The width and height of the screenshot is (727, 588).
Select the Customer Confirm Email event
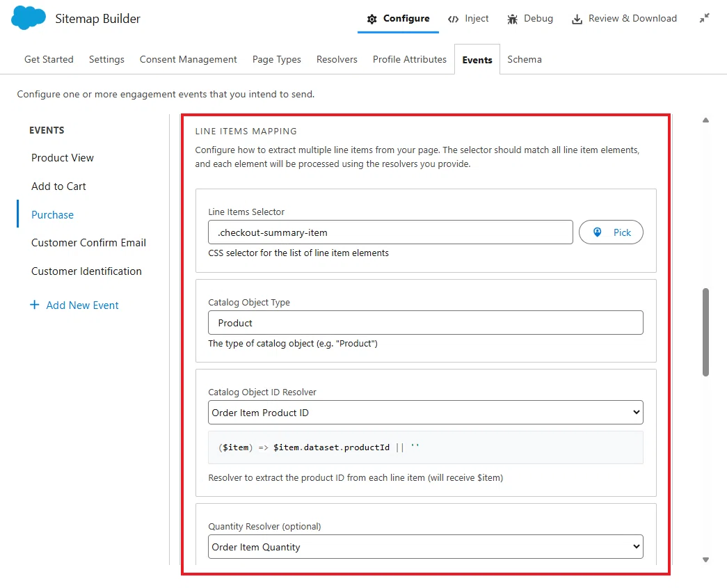tap(88, 243)
